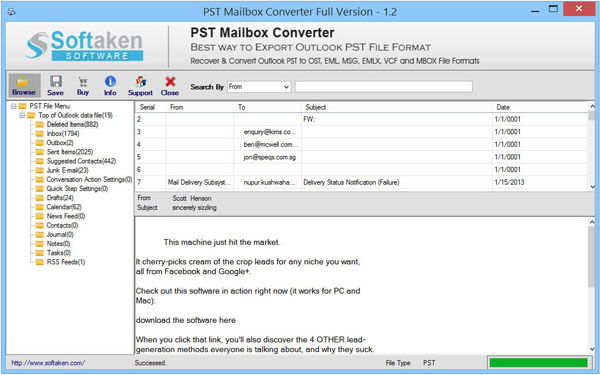Click the Mail Delivery Subsyst... sender cell
This screenshot has height=375, width=600.
coord(200,182)
